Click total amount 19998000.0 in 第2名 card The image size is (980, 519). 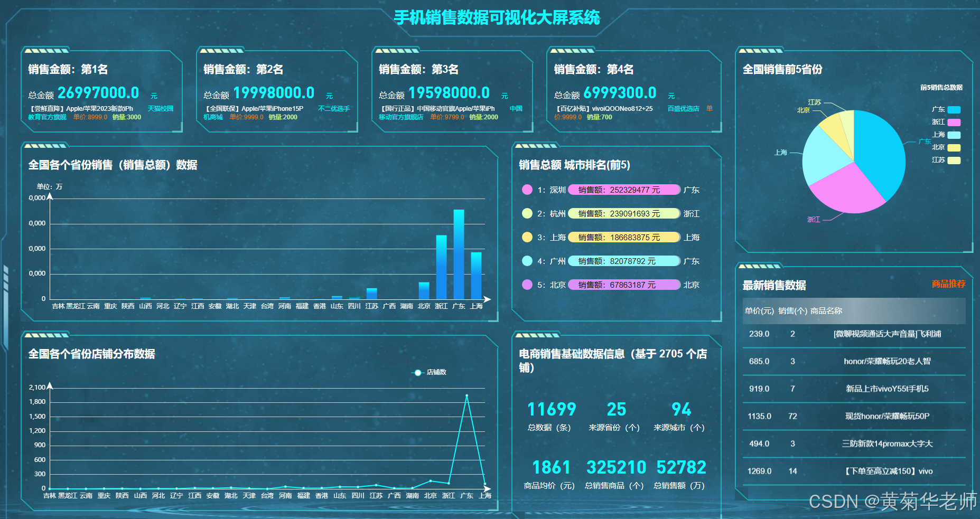[274, 93]
